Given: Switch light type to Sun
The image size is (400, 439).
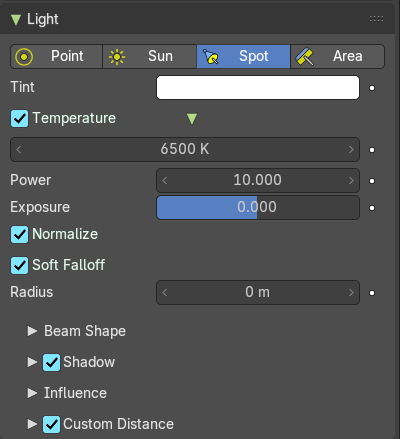Looking at the screenshot, I should [x=149, y=56].
